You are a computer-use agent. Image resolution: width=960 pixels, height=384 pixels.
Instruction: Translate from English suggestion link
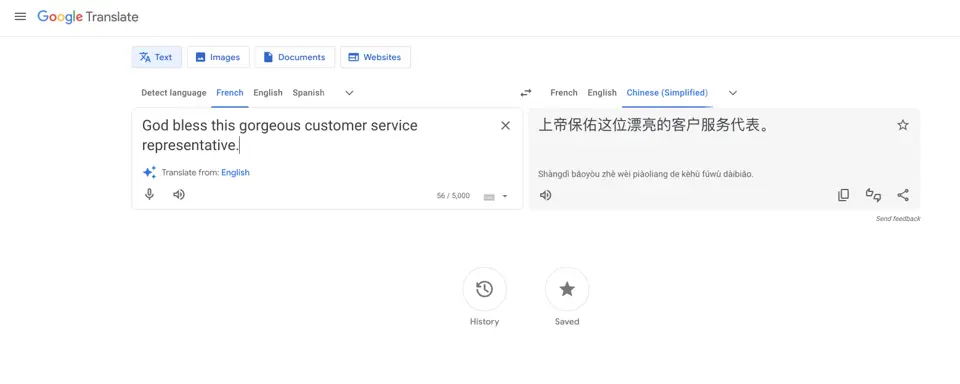coord(236,173)
